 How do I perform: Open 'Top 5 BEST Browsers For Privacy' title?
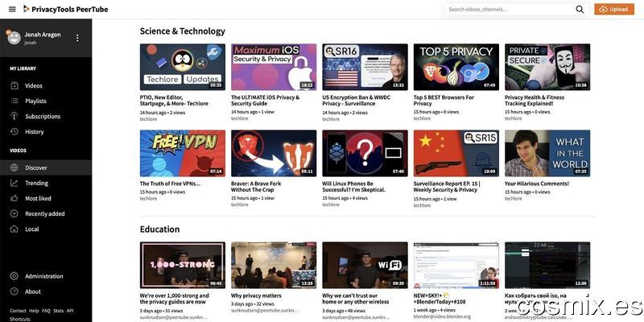click(x=444, y=101)
